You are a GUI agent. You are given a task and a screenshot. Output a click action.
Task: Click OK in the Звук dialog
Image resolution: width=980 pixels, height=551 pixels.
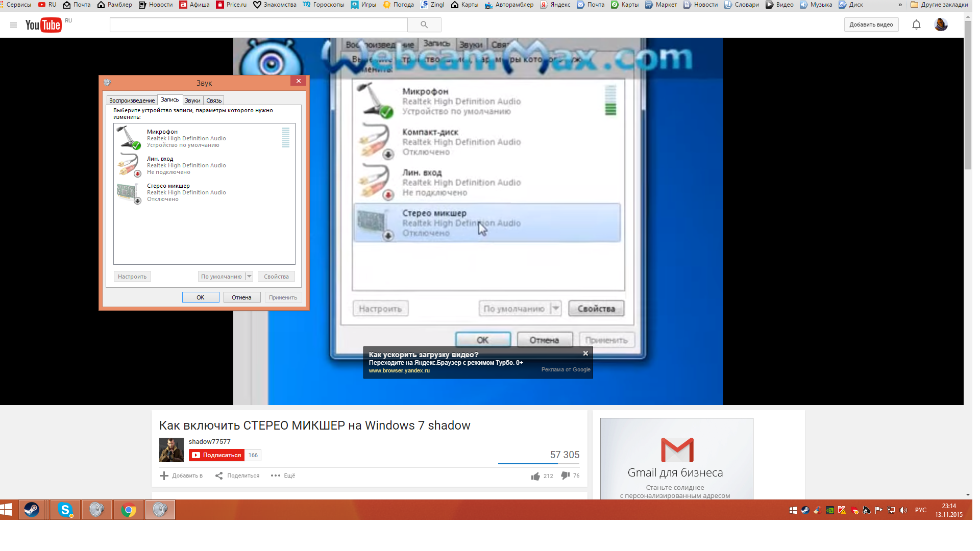[x=201, y=297]
